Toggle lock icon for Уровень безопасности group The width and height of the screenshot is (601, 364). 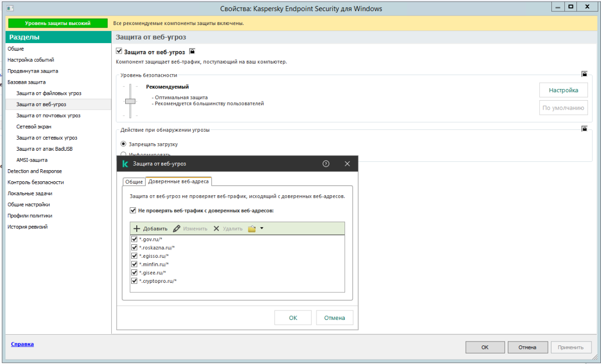coord(584,74)
